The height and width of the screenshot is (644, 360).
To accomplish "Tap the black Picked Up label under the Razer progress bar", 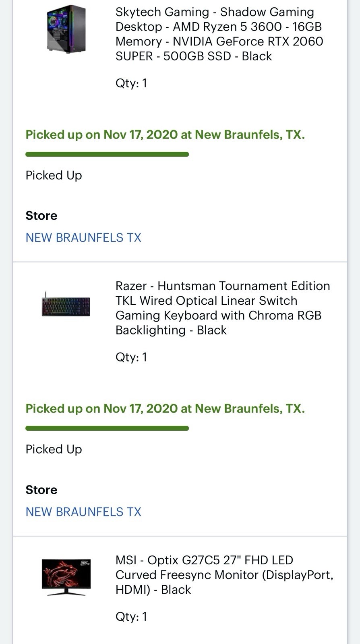I will (54, 449).
